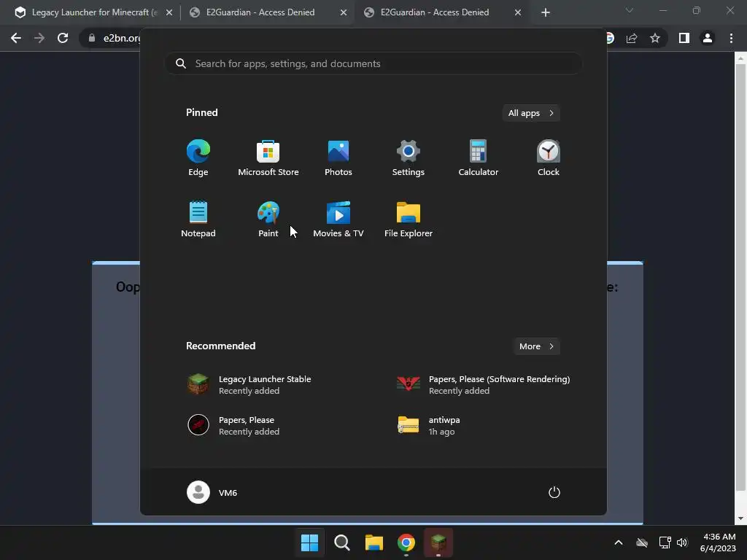
Task: Open Notepad from pinned apps
Action: coord(198,219)
